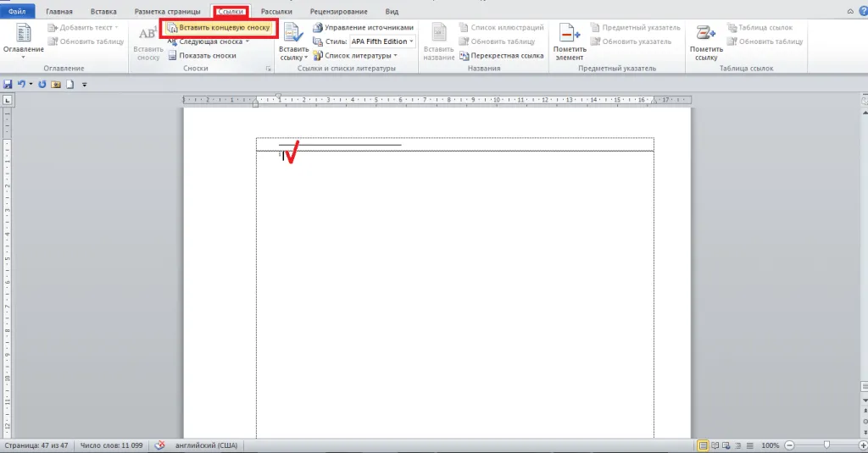Click the Число слов: 11 099 word count
The image size is (868, 453).
(x=111, y=445)
